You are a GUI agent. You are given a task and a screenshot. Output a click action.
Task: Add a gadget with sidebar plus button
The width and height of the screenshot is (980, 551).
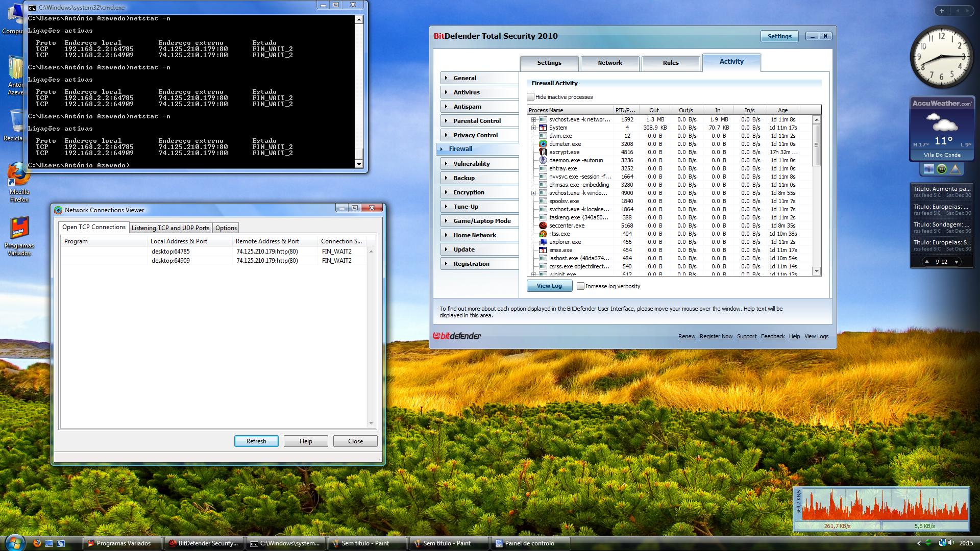[x=942, y=10]
